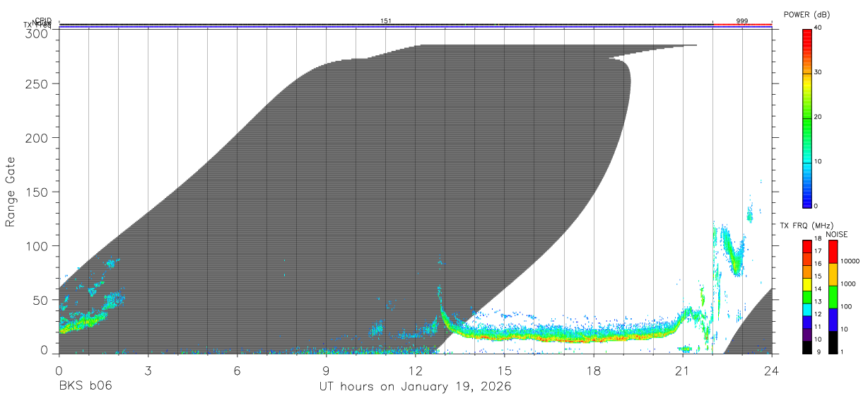Click the red CPID bar segment under 999

742,25
